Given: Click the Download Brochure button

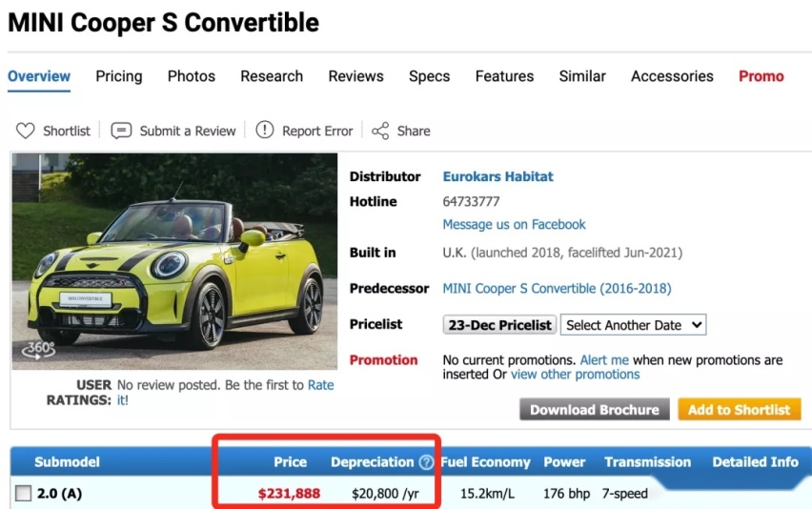Looking at the screenshot, I should tap(595, 410).
